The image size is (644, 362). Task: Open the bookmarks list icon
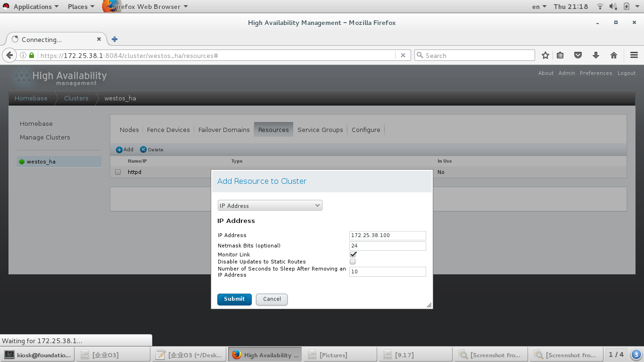click(560, 55)
